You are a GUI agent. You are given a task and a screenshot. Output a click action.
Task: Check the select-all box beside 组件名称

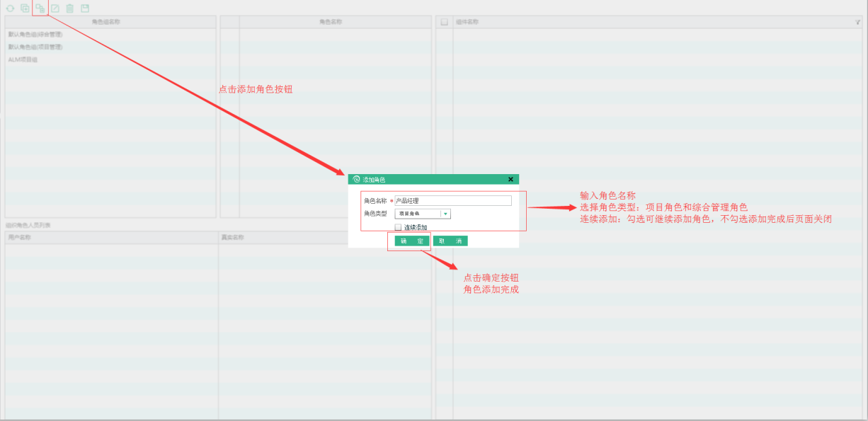(445, 22)
